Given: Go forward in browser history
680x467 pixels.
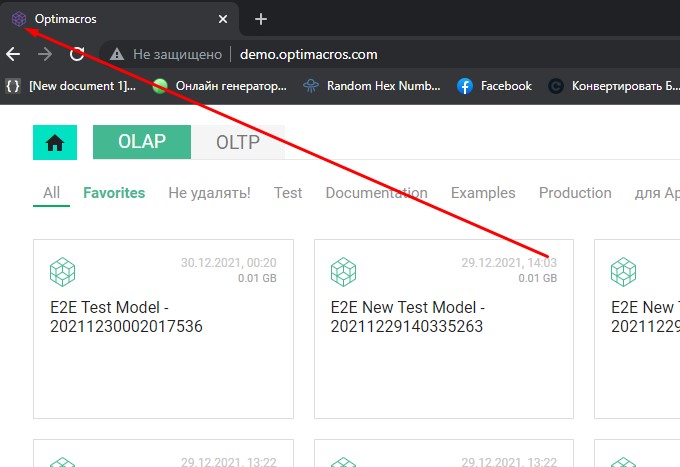Looking at the screenshot, I should (45, 54).
